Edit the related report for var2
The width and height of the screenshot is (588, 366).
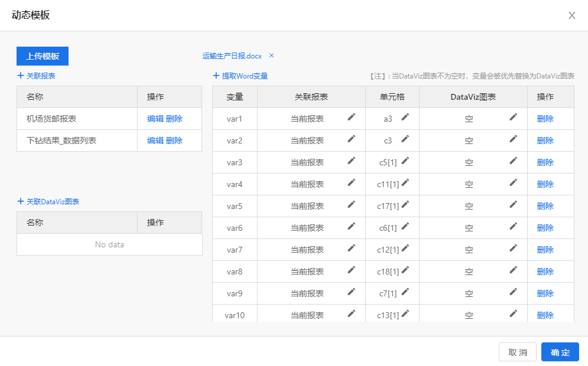point(352,139)
